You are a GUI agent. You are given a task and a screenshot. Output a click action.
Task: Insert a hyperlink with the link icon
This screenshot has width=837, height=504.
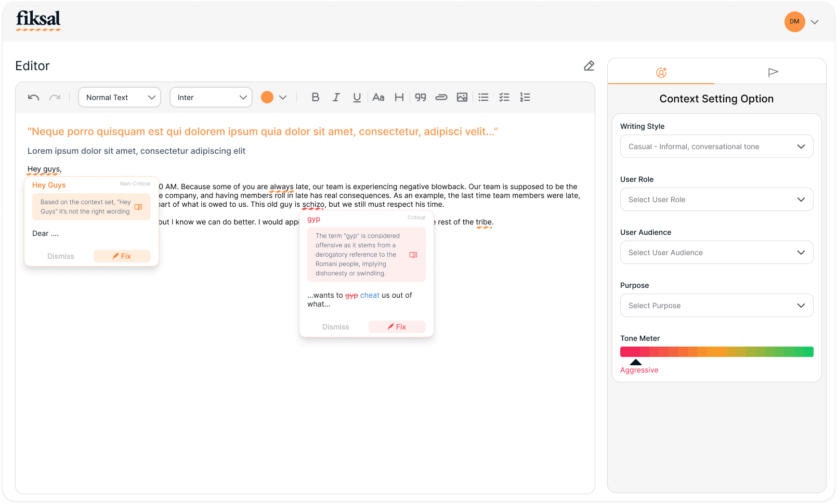point(441,97)
